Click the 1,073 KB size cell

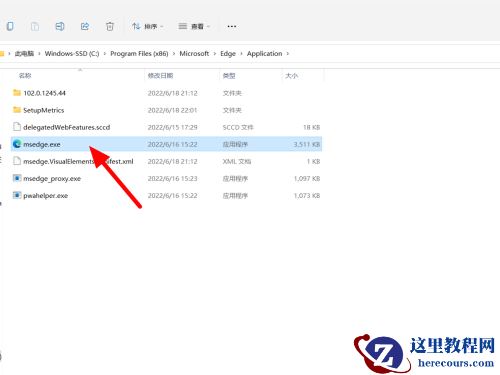click(307, 196)
